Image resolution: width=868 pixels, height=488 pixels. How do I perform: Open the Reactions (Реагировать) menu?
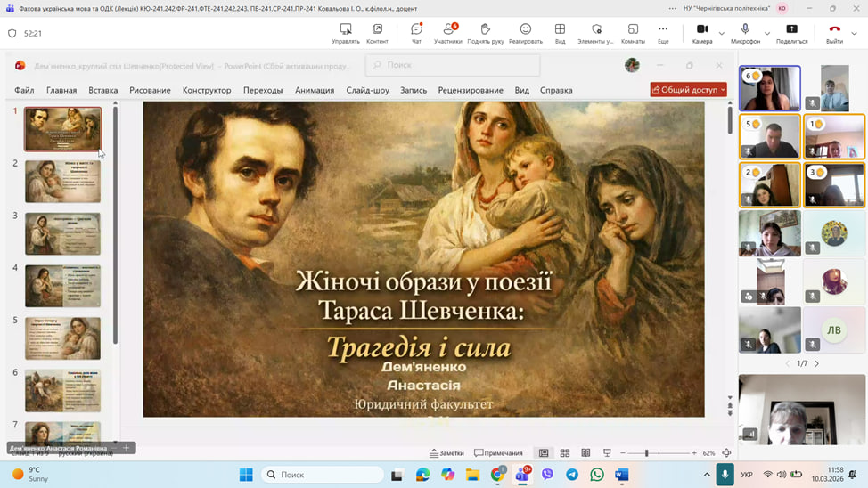click(x=525, y=33)
